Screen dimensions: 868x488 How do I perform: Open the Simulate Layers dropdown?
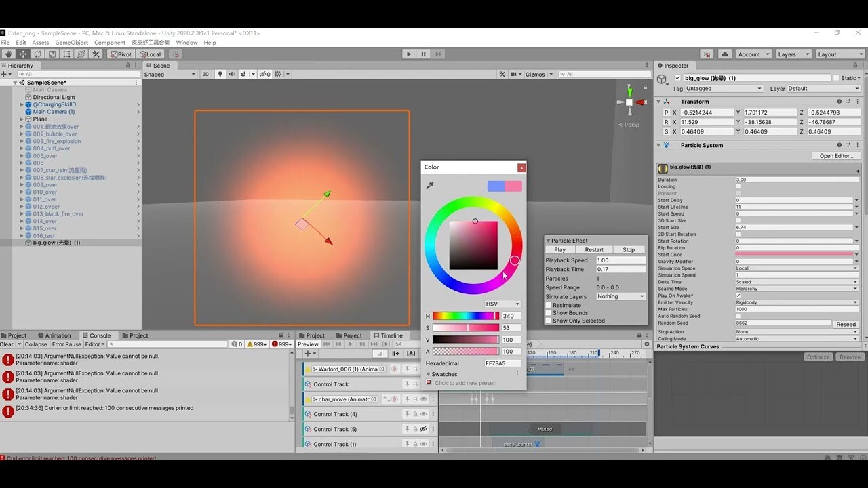[x=619, y=296]
